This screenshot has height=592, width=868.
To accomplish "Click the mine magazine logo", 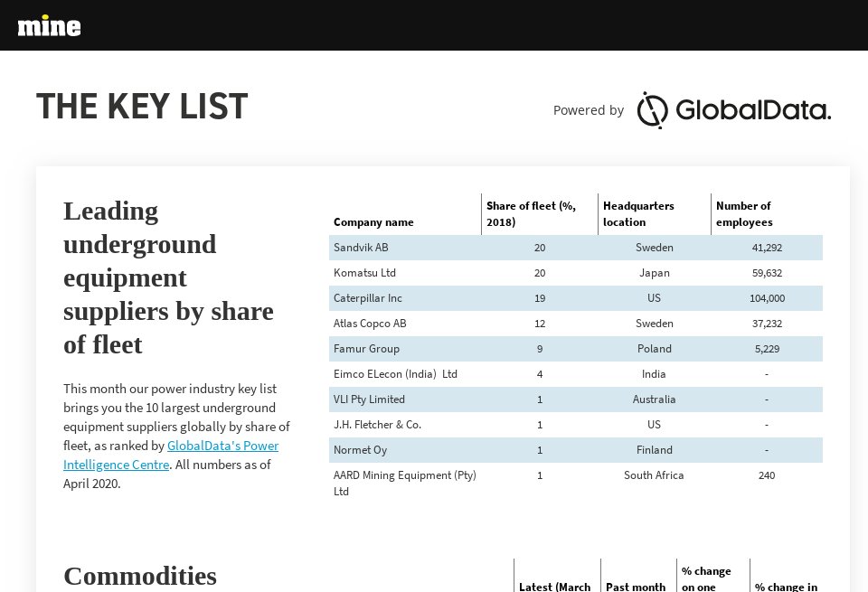I will pos(49,27).
